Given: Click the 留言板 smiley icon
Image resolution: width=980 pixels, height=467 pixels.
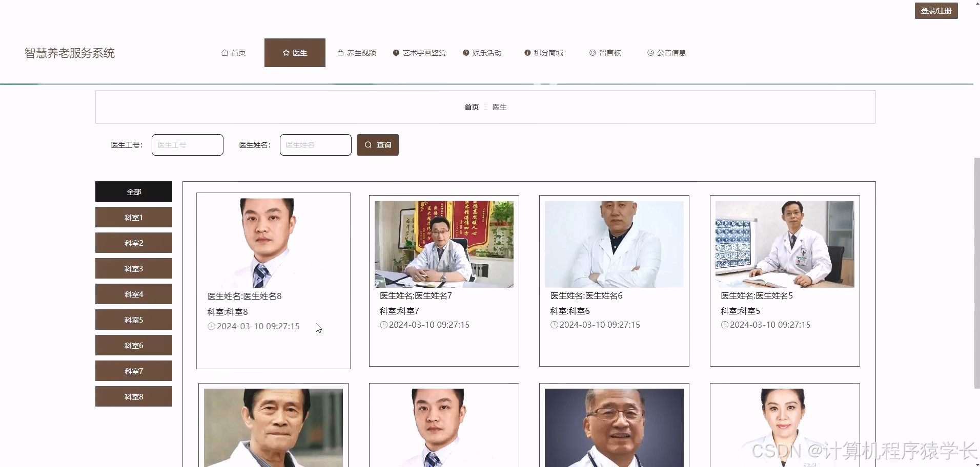Looking at the screenshot, I should pos(592,52).
